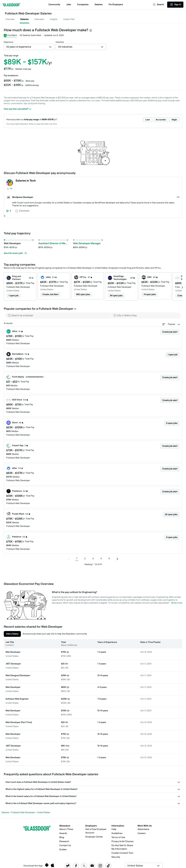This screenshot has width=186, height=868.
Task: Open the info icon beside salary heading
Action: click(91, 30)
